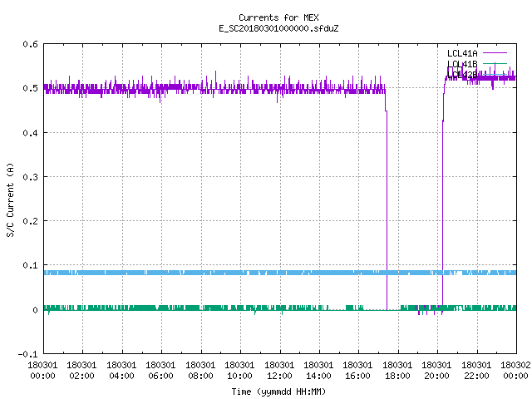
Task: Click the 0.5 y-axis tick label
Action: point(30,88)
